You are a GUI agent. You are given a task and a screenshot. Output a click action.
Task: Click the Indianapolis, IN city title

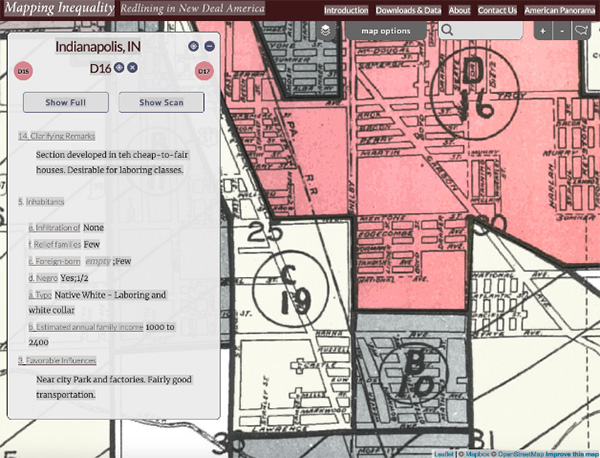(x=98, y=47)
